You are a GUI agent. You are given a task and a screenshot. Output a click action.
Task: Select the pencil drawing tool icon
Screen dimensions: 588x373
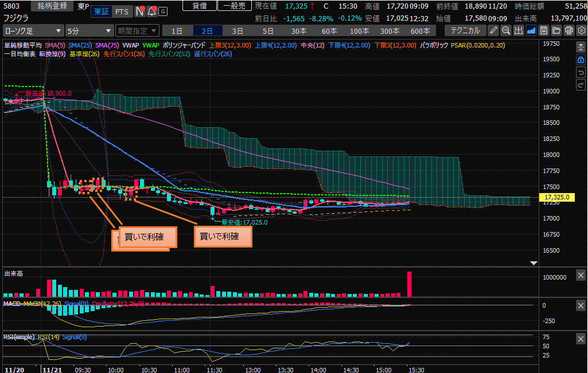click(x=493, y=30)
